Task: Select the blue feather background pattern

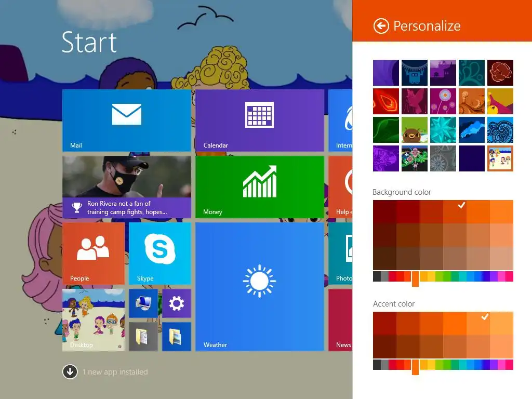Action: (x=472, y=130)
